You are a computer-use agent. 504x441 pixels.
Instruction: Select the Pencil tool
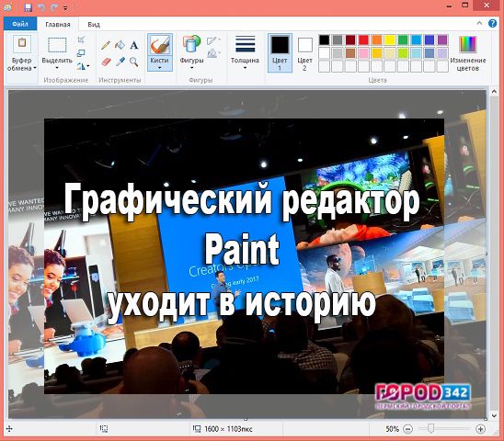click(106, 45)
